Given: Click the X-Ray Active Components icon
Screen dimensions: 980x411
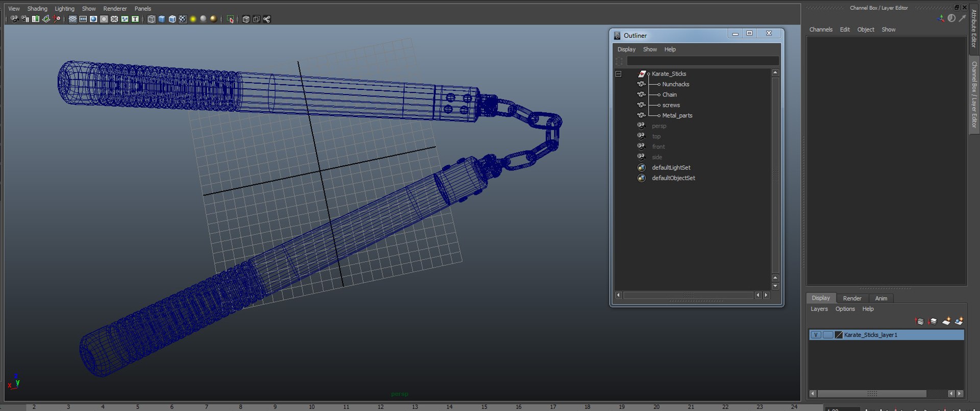Looking at the screenshot, I should click(256, 19).
